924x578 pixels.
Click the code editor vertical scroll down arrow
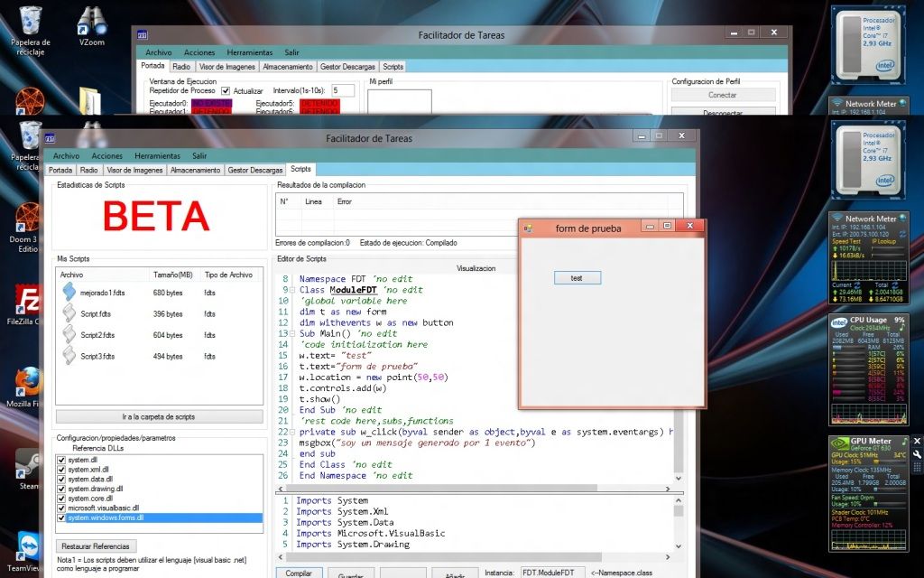click(x=679, y=479)
